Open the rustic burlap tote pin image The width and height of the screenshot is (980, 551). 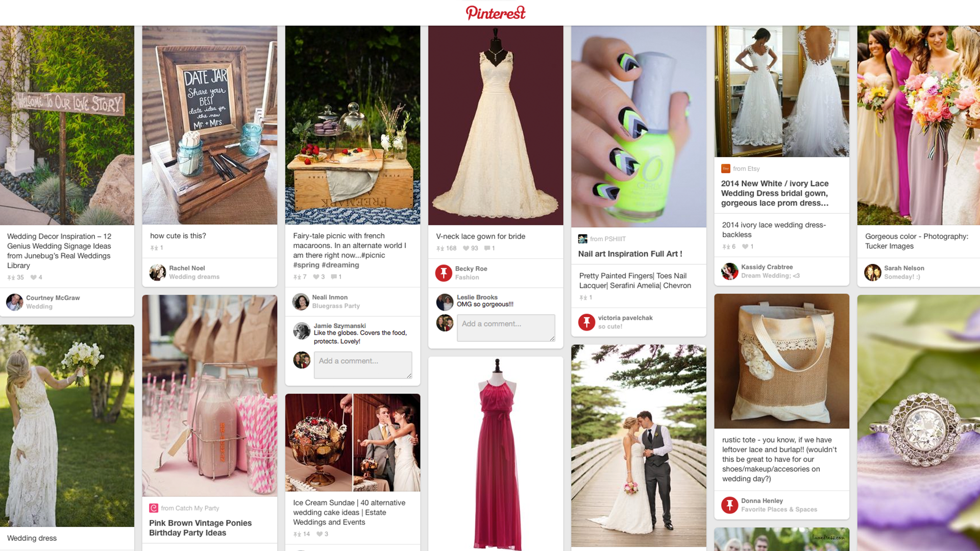781,361
